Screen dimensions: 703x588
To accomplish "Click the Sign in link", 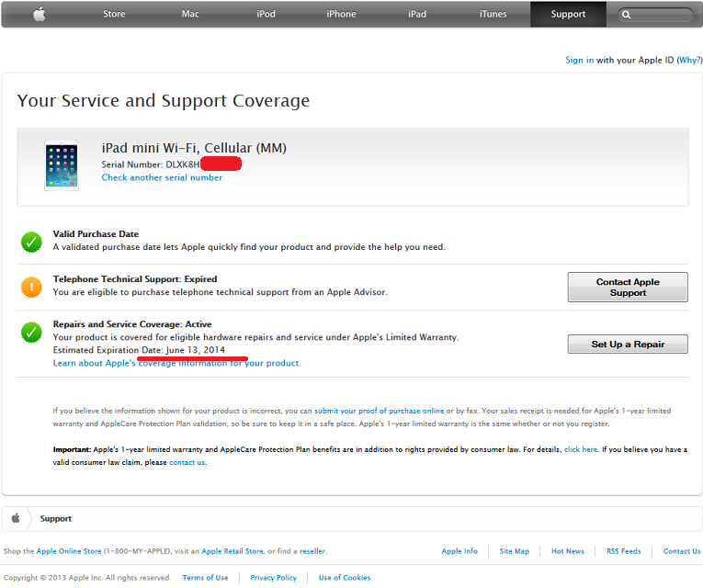I will (579, 60).
